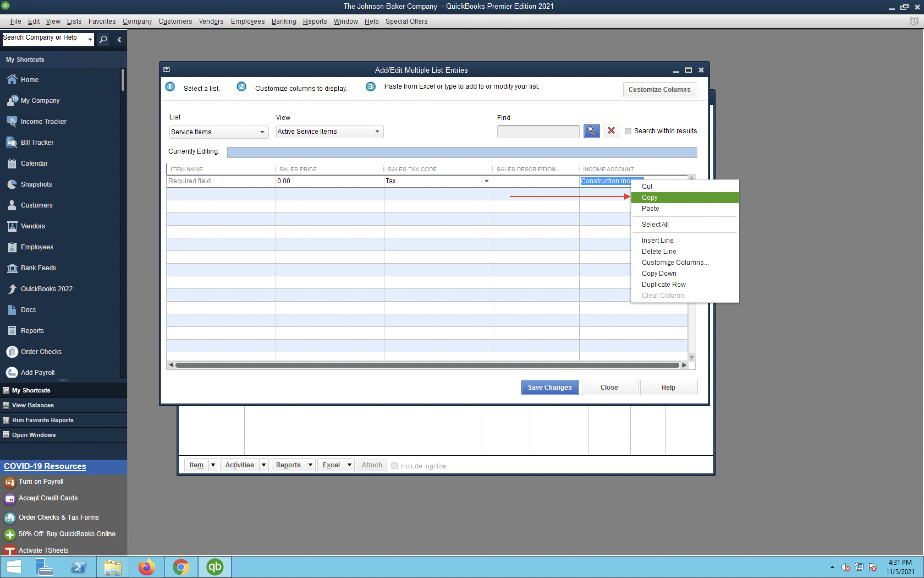Open Home from the shortcuts sidebar
This screenshot has width=924, height=578.
tap(29, 80)
